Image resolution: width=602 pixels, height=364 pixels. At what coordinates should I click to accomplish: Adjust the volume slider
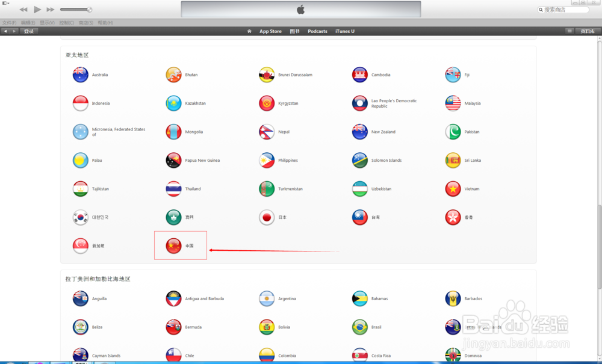coord(76,9)
